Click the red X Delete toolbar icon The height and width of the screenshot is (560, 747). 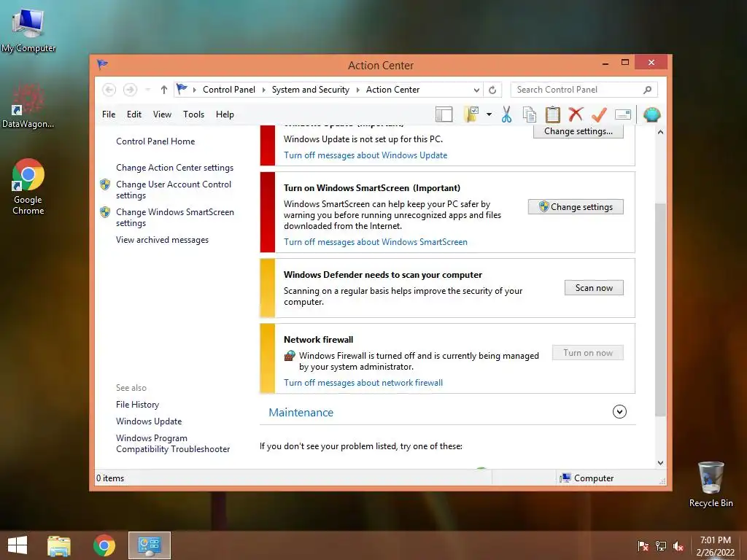coord(576,114)
